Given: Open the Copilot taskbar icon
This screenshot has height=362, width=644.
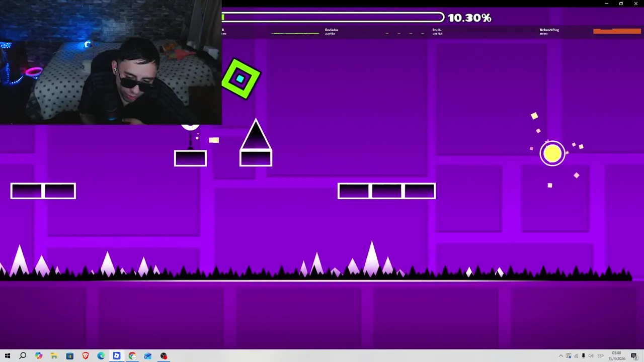Looking at the screenshot, I should tap(38, 356).
